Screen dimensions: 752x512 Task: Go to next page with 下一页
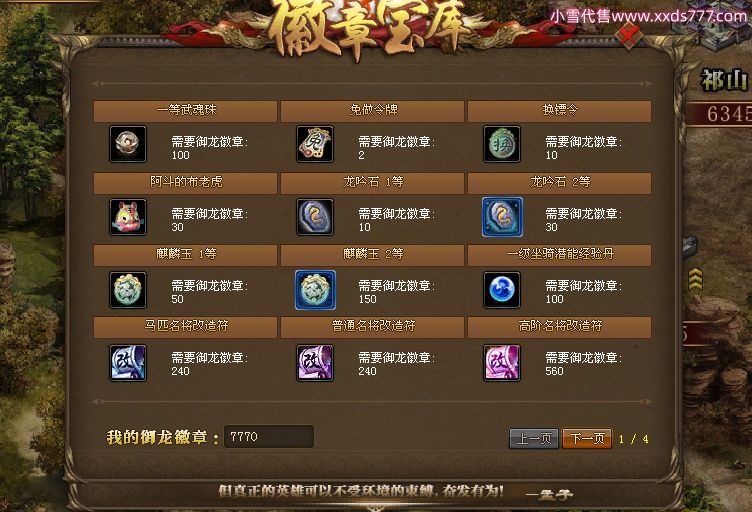pos(587,438)
